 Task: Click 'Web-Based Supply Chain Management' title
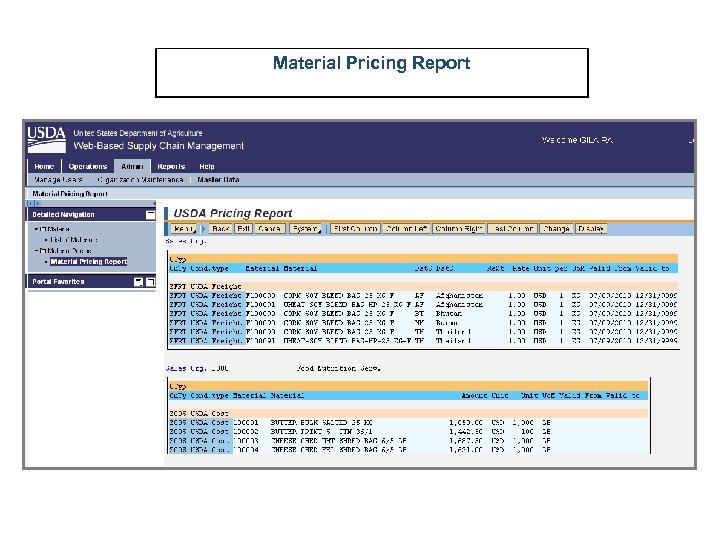tap(159, 146)
